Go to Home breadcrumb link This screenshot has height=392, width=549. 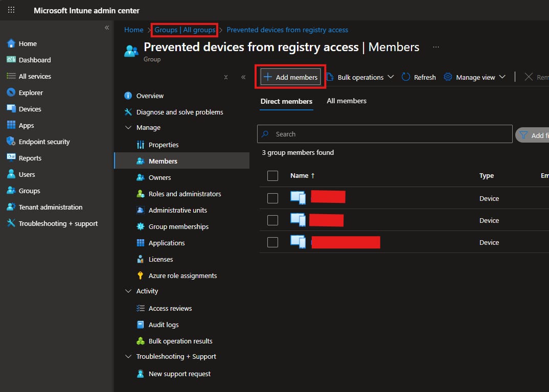coord(134,30)
